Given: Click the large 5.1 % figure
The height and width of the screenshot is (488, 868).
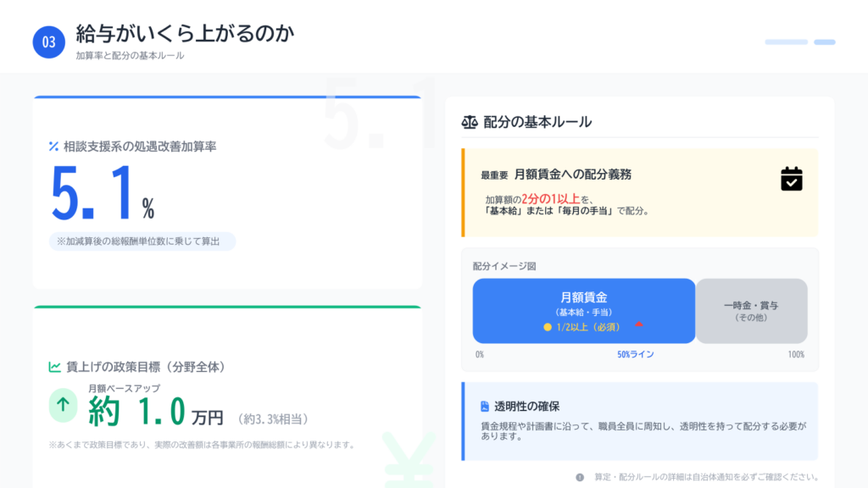Looking at the screenshot, I should click(102, 194).
